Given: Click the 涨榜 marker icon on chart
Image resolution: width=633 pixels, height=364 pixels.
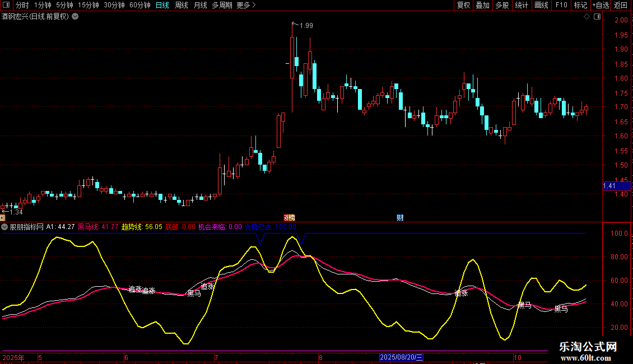Looking at the screenshot, I should (x=289, y=217).
